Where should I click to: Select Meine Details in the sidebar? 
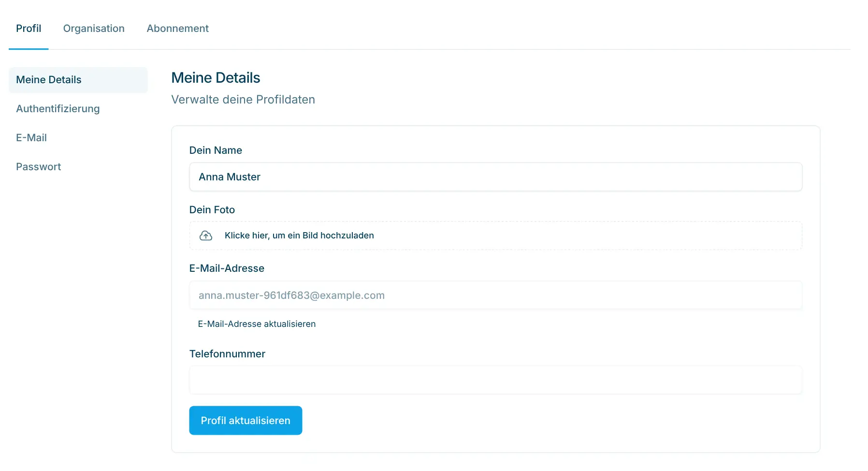[78, 80]
